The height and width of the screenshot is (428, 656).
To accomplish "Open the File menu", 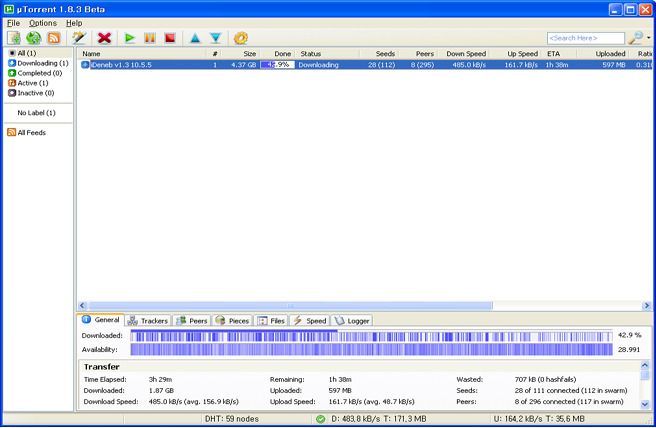I will pos(13,23).
